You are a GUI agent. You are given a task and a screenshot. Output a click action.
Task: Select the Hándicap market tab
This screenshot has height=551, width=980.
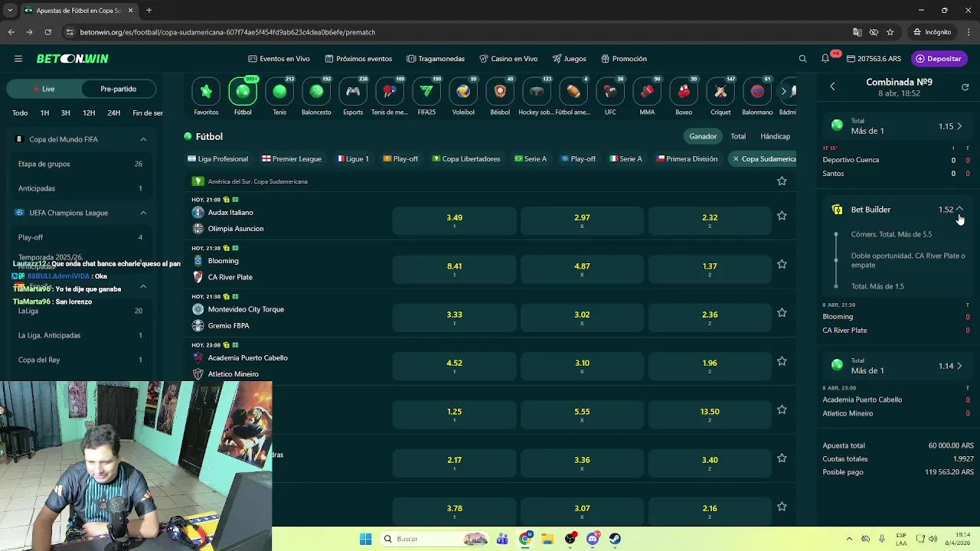point(775,136)
